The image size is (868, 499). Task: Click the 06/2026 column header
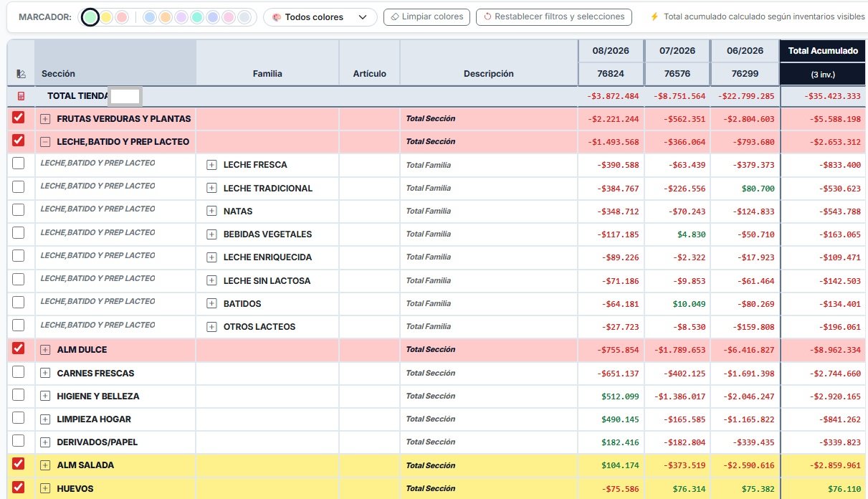click(743, 51)
